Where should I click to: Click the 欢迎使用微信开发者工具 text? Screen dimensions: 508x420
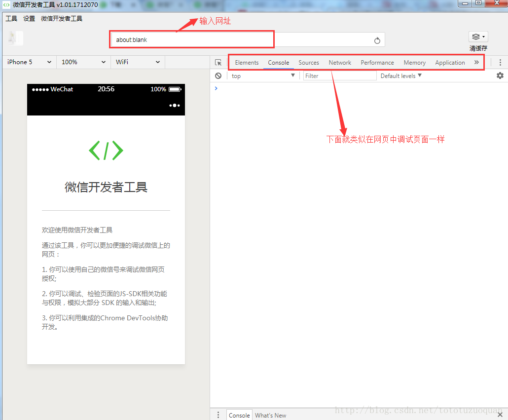(77, 230)
